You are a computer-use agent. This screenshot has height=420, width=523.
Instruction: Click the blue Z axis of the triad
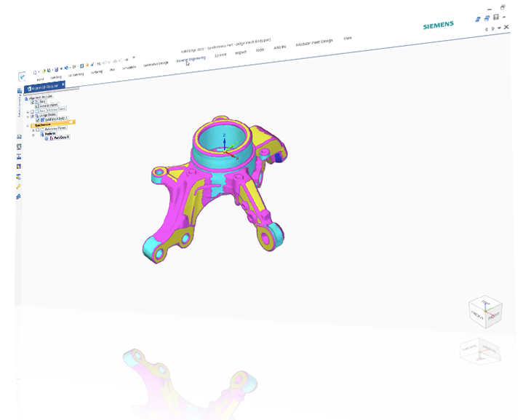click(225, 143)
